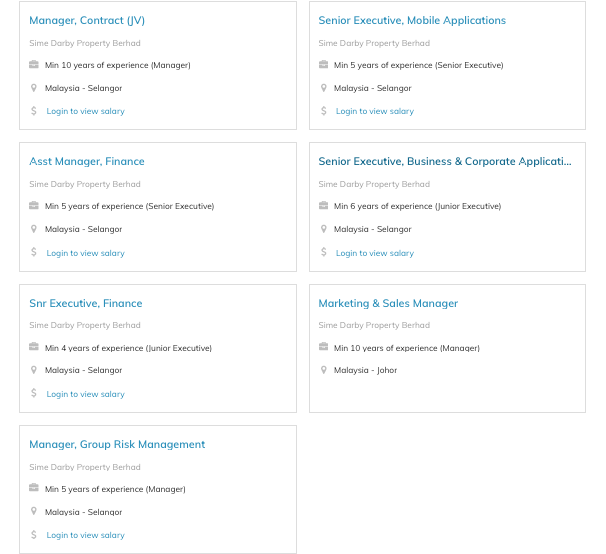Click Login to view salary for Group Risk Management
Screen dimensions: 606x554
(86, 535)
